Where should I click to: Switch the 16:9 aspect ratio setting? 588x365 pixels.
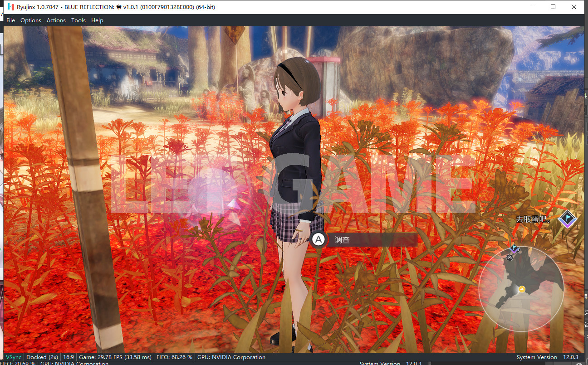(69, 357)
